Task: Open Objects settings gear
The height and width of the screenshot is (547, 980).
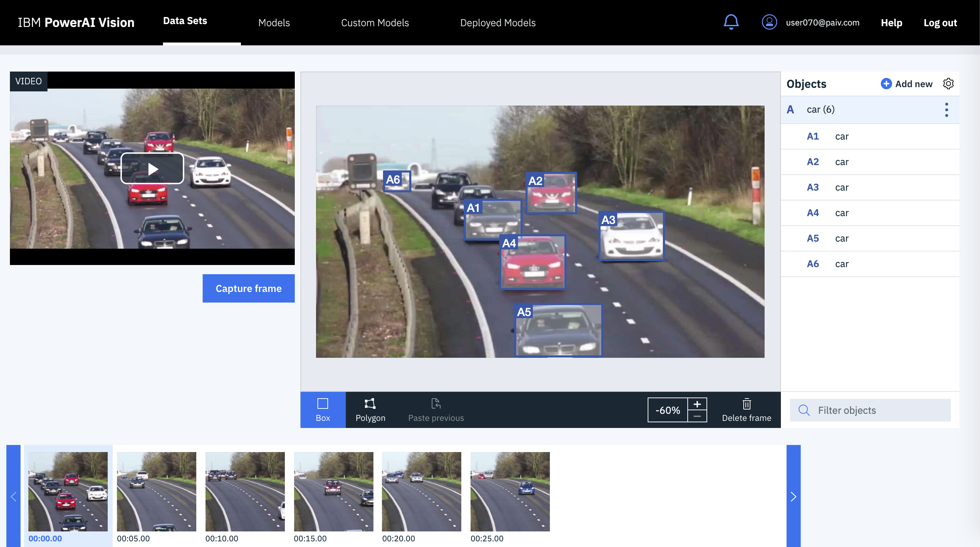Action: (948, 84)
